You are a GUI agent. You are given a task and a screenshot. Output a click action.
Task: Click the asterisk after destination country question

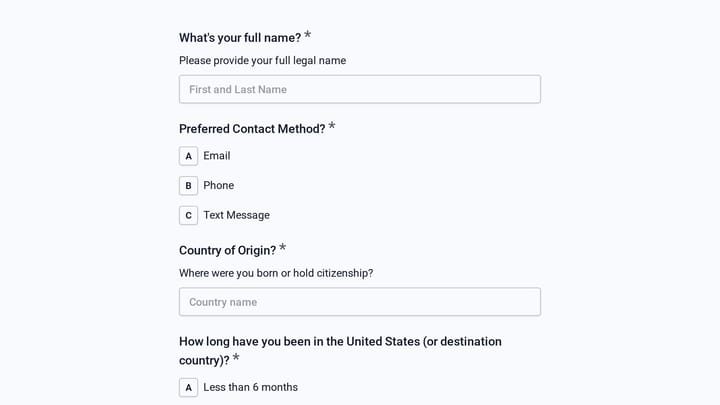(236, 357)
